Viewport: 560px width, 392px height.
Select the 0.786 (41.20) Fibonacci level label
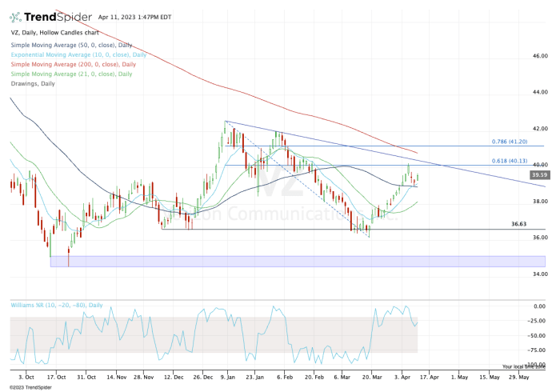(518, 142)
